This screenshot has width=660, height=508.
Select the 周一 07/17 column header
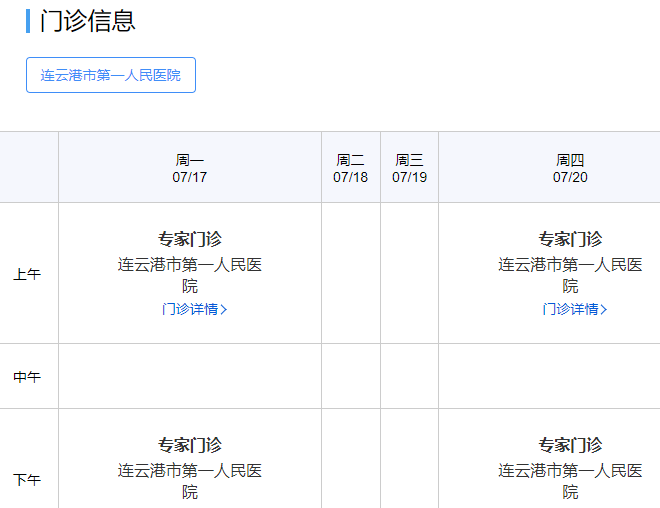[190, 168]
